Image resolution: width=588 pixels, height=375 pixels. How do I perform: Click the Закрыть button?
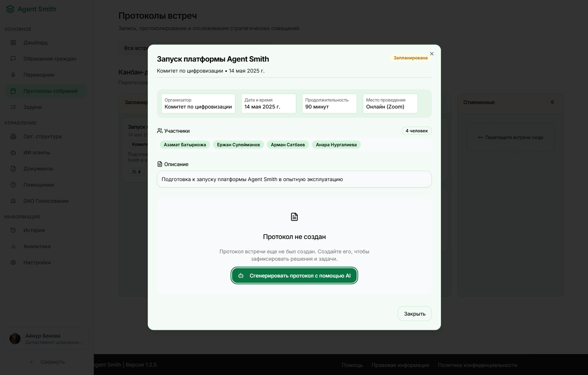[x=414, y=314]
